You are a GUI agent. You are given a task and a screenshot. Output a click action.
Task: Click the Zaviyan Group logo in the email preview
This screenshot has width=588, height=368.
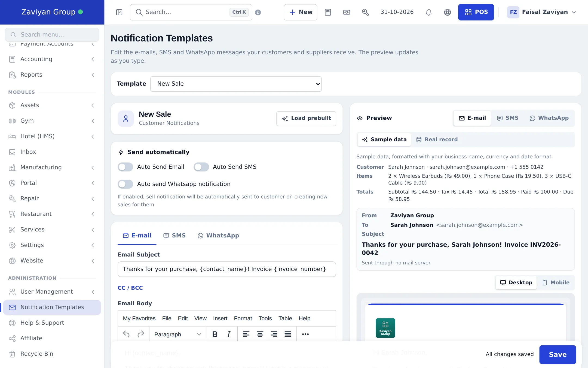[x=385, y=328]
